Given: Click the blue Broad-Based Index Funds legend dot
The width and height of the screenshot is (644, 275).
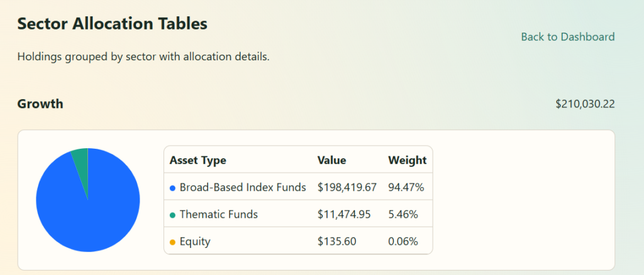Looking at the screenshot, I should click(x=172, y=188).
